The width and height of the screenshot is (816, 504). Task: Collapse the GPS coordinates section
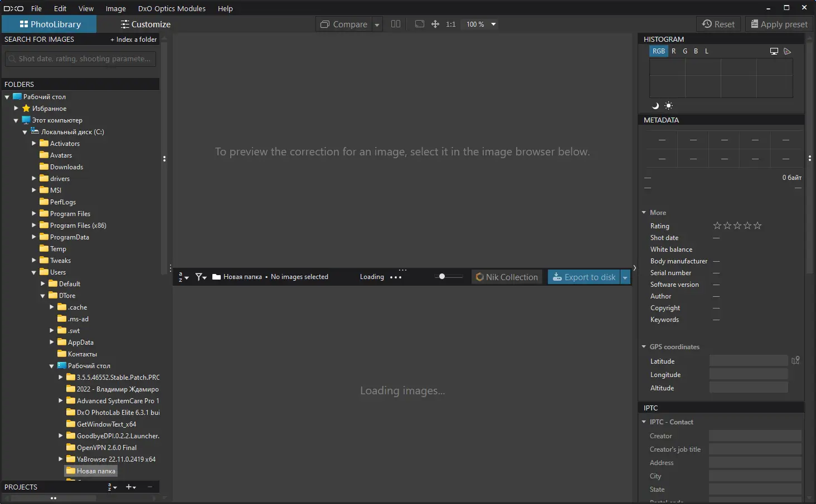[x=644, y=347]
